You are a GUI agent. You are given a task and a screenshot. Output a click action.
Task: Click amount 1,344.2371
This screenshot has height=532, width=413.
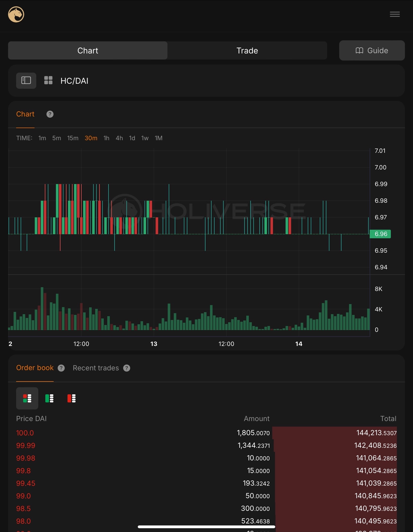(x=254, y=446)
